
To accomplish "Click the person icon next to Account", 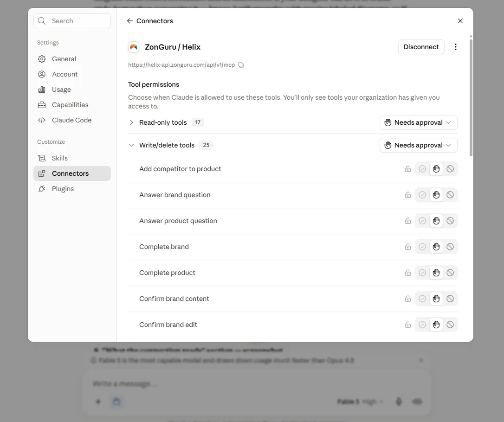I will click(42, 74).
